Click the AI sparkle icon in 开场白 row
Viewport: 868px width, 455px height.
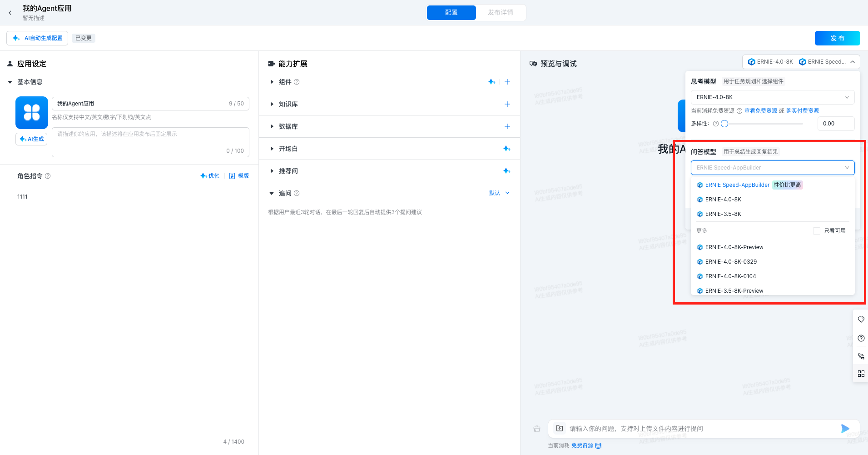coord(507,149)
